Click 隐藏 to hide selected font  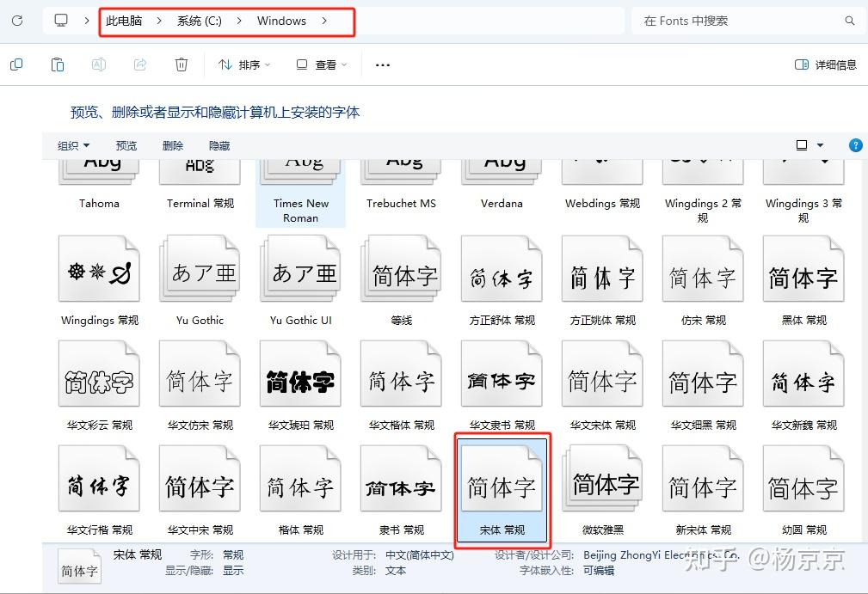(x=218, y=145)
